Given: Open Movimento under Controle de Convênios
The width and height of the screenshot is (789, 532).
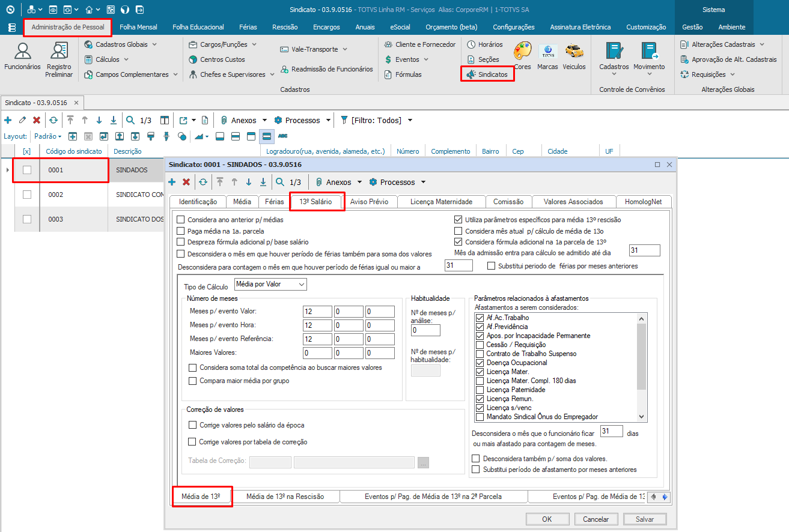Looking at the screenshot, I should [x=649, y=58].
